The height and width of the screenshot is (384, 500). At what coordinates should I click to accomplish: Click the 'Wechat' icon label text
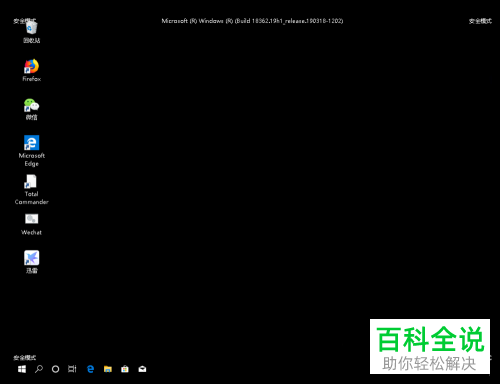(x=32, y=232)
